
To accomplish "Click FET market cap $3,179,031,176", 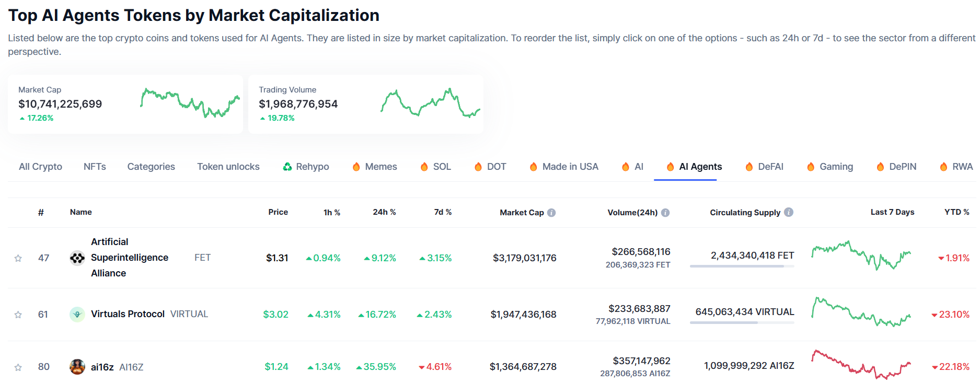I will [x=524, y=258].
